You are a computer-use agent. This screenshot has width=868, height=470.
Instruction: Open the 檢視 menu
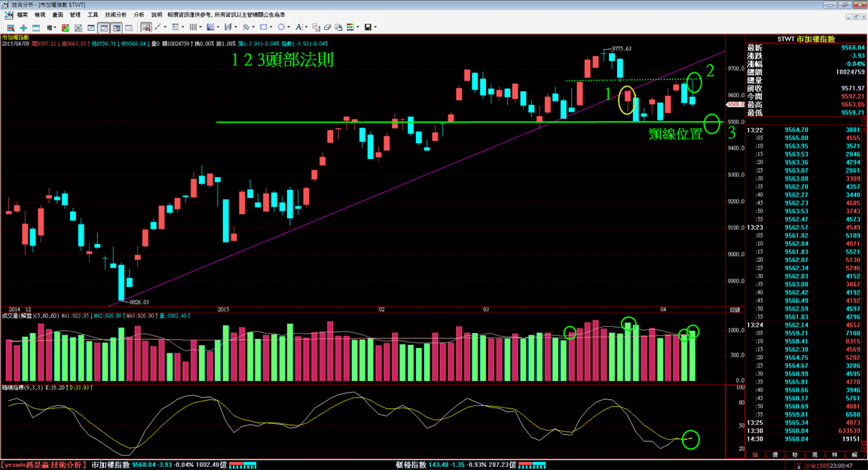[x=40, y=15]
